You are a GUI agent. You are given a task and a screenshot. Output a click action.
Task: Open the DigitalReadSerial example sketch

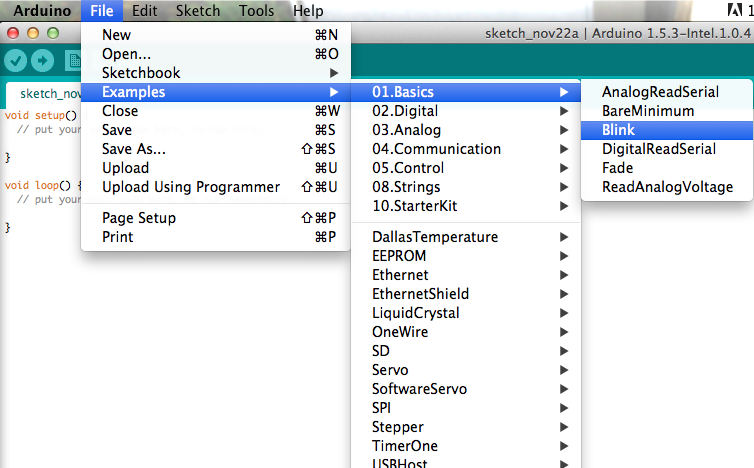pyautogui.click(x=666, y=149)
